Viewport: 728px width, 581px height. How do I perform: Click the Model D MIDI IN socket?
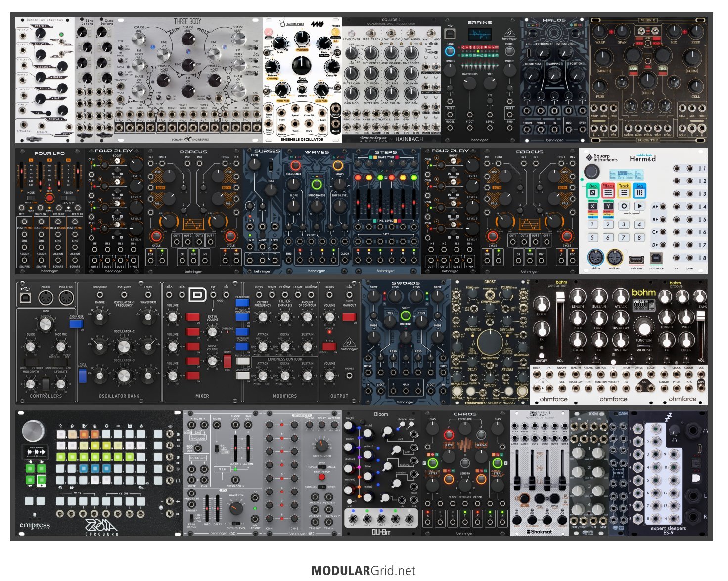pos(45,298)
